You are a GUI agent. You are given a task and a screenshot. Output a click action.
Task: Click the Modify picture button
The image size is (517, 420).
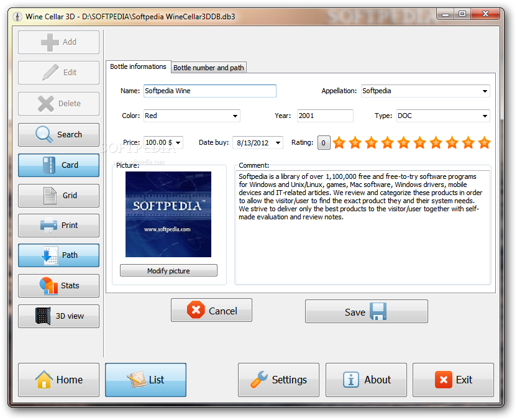click(168, 271)
